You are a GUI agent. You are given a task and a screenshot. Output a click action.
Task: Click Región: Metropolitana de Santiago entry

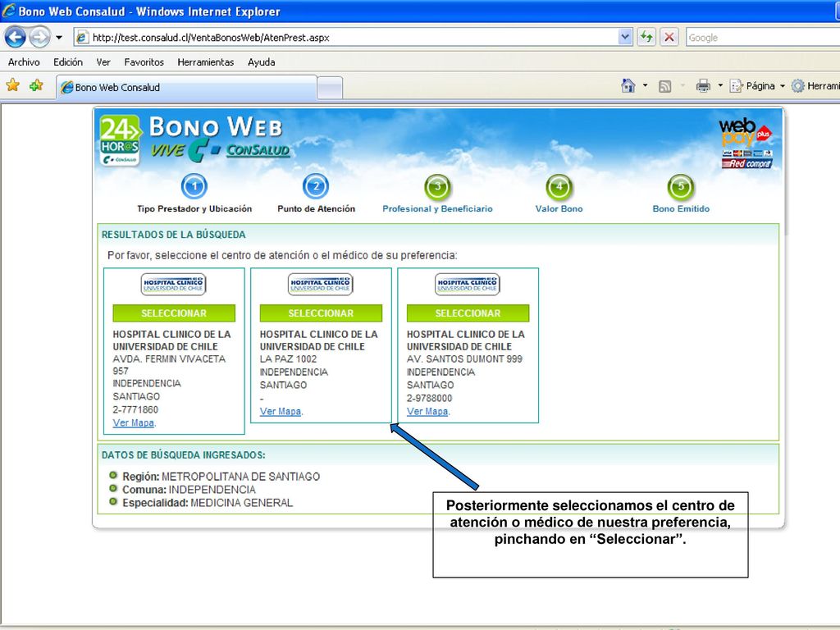[221, 477]
